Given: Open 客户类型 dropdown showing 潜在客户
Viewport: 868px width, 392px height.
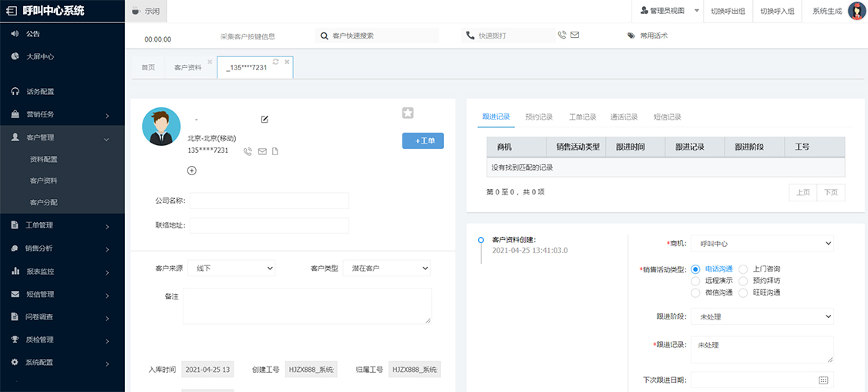Looking at the screenshot, I should pos(387,268).
